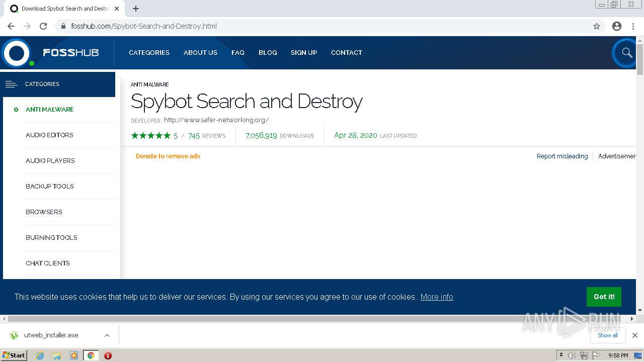The image size is (644, 362).
Task: Select BROWSERS category
Action: point(44,212)
